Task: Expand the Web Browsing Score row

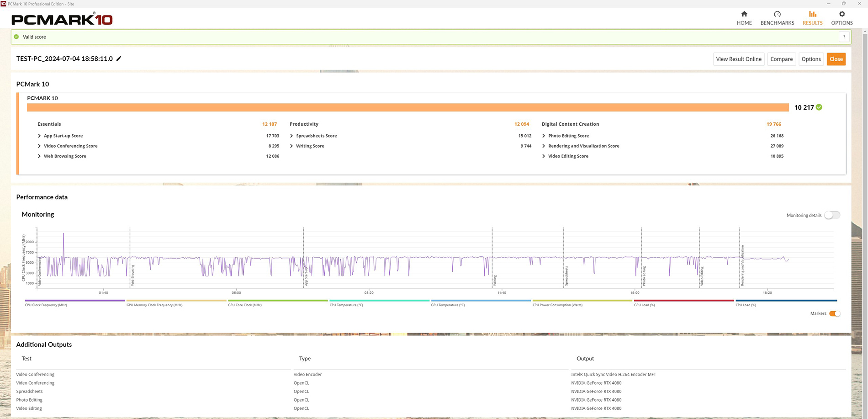Action: [39, 156]
